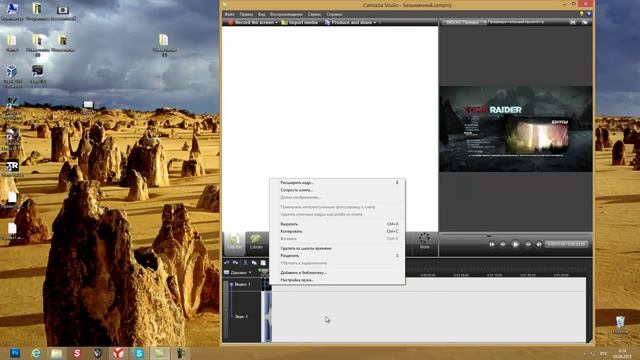
Task: Open preview dimensions dropdown
Action: coord(465,22)
